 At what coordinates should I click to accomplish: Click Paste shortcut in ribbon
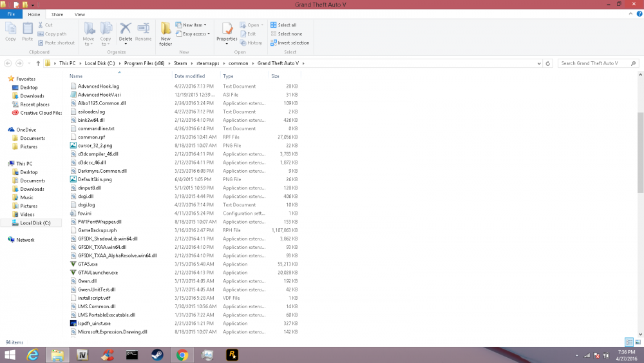tap(56, 43)
